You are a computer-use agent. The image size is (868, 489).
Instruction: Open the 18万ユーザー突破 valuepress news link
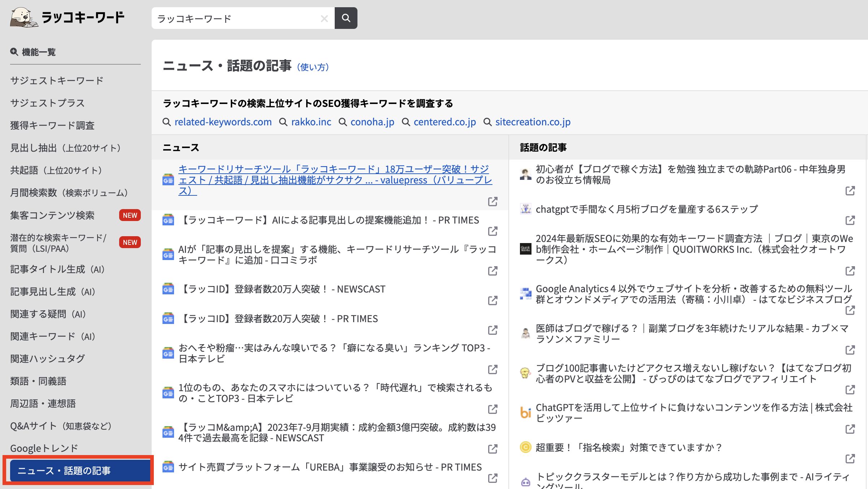click(335, 180)
